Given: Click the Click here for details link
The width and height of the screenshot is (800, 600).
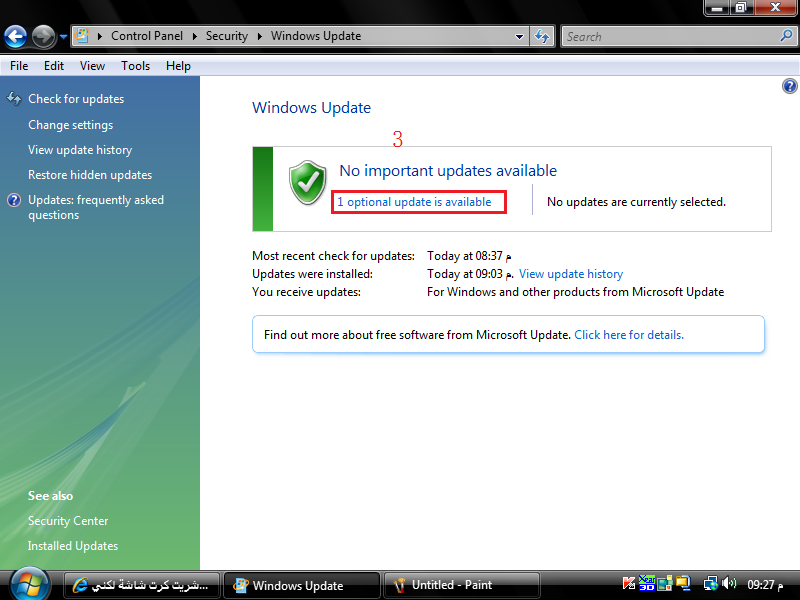Looking at the screenshot, I should click(x=629, y=335).
